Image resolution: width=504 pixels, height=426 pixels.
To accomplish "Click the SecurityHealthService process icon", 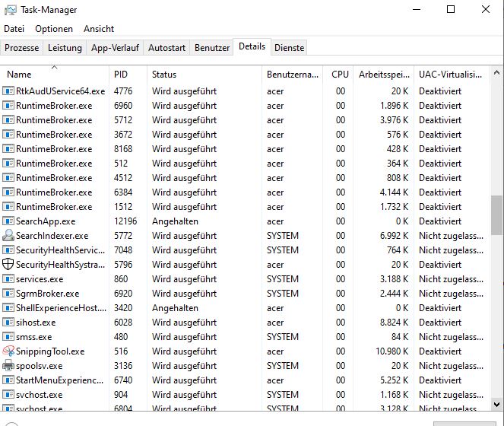I will (8, 250).
